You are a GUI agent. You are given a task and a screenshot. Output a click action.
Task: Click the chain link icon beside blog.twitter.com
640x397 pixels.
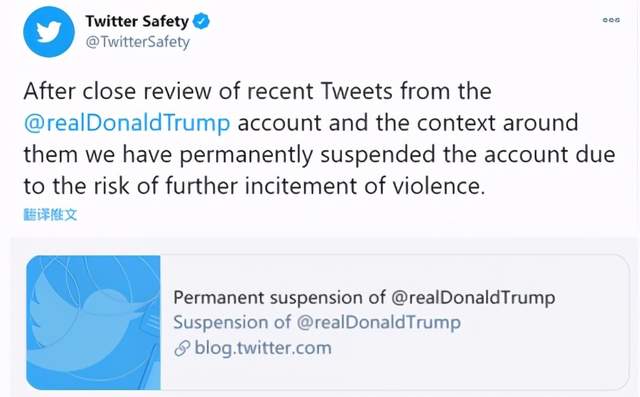[x=182, y=348]
